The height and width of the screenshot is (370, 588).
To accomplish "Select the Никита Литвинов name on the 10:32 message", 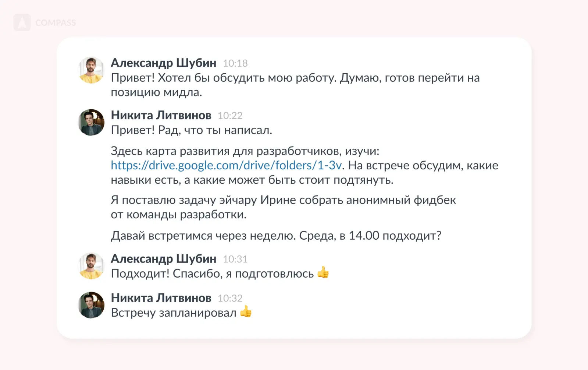I will click(x=161, y=298).
